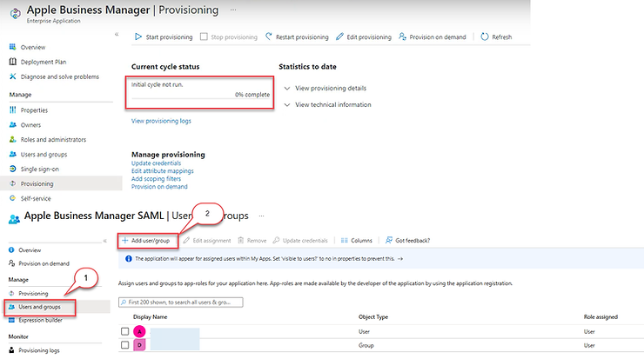The image size is (644, 359).
Task: Open View provisioning logs link
Action: pyautogui.click(x=161, y=121)
